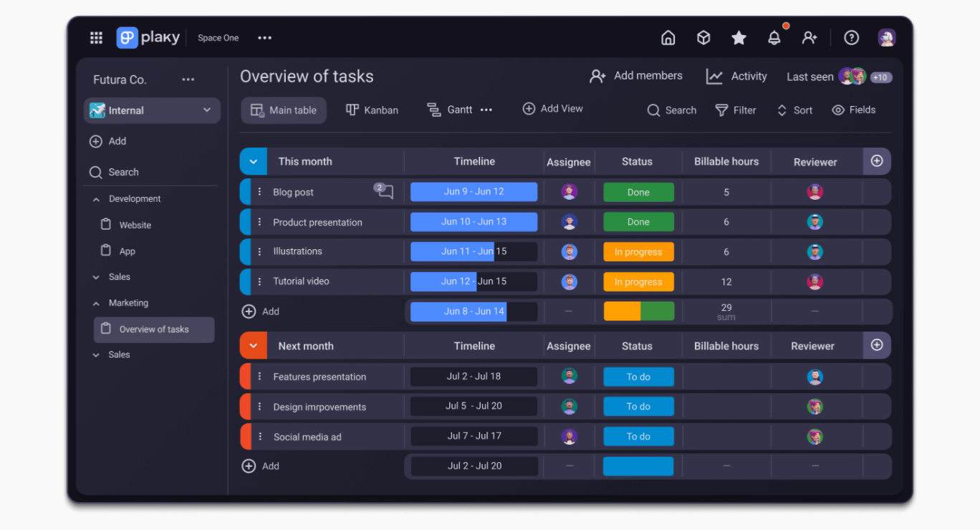The height and width of the screenshot is (530, 980).
Task: Add a column to Next month group
Action: click(x=877, y=345)
